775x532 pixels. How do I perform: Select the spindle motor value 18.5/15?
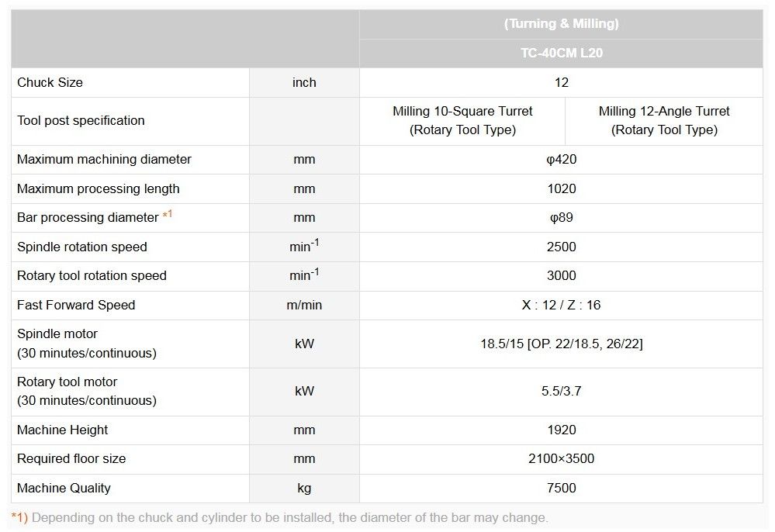561,343
